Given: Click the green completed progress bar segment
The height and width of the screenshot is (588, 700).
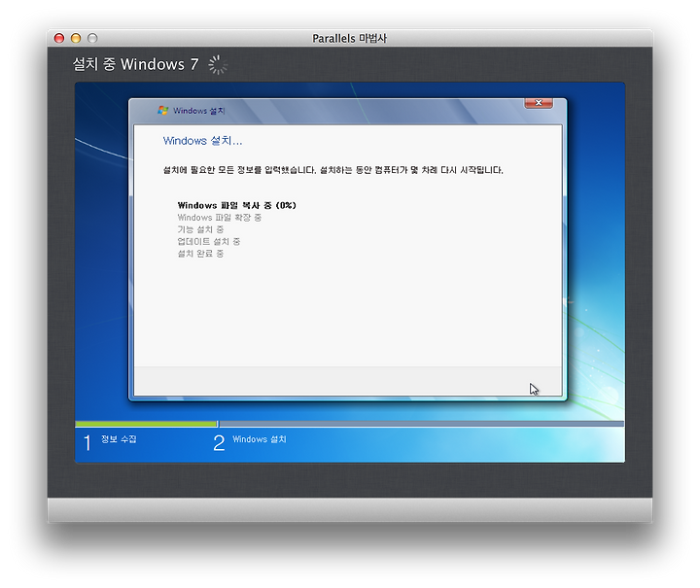Looking at the screenshot, I should click(x=146, y=424).
